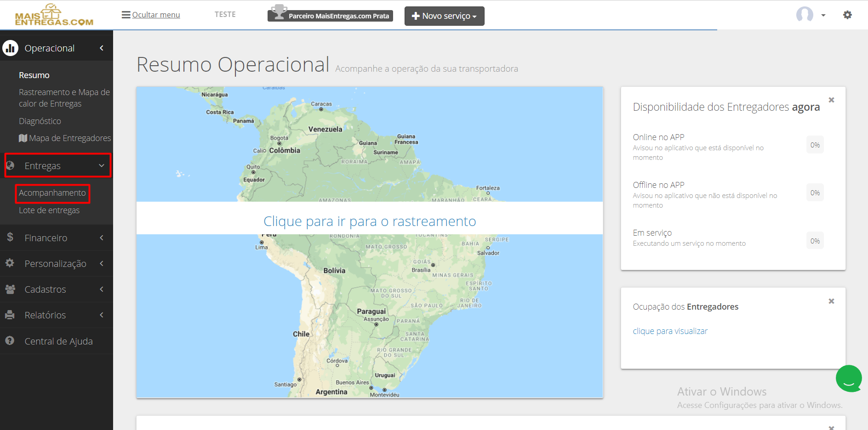Screen dimensions: 868x430
Task: Go to Diagnóstico page
Action: tap(40, 121)
